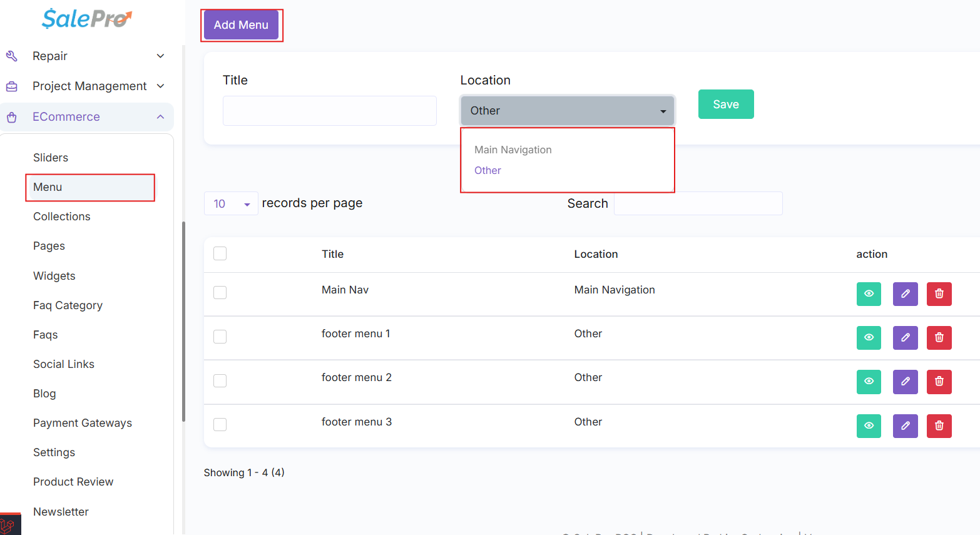The image size is (980, 535).
Task: View footer menu 3 details
Action: pos(869,426)
